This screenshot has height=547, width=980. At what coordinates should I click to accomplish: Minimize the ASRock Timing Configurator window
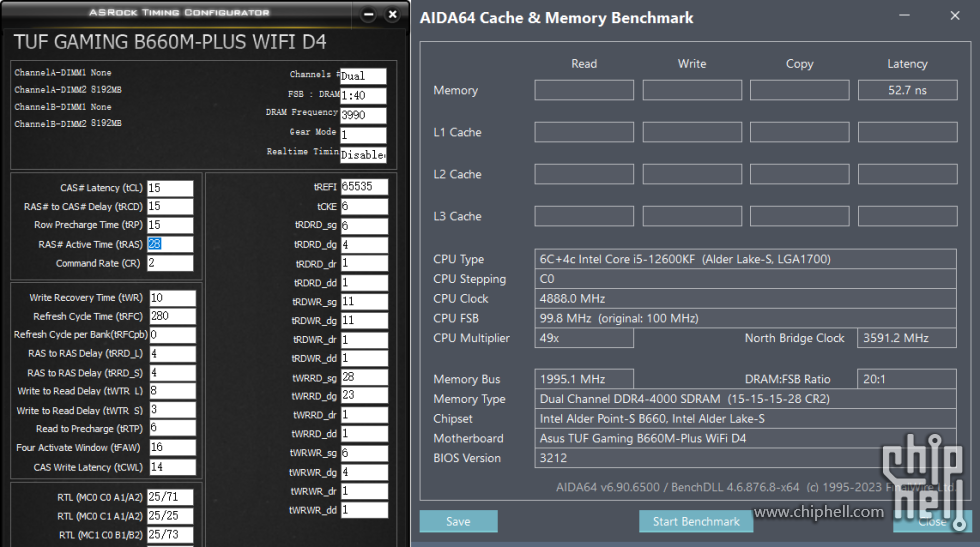click(369, 14)
